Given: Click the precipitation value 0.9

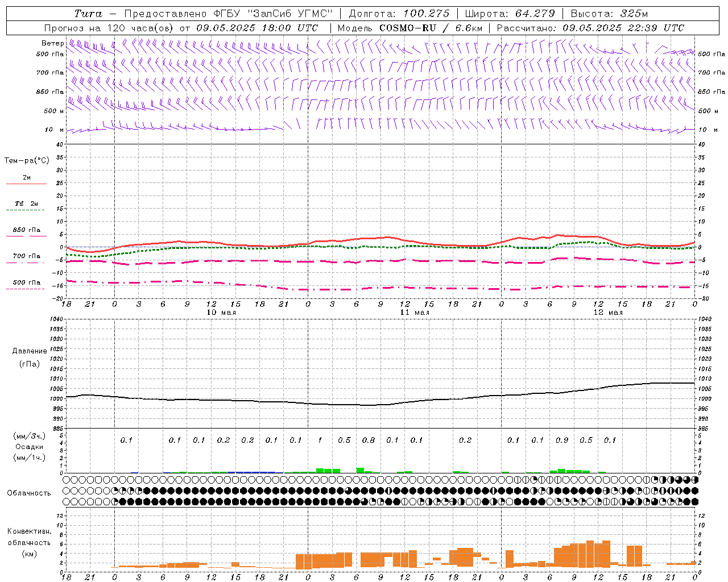Looking at the screenshot, I should (x=562, y=440).
